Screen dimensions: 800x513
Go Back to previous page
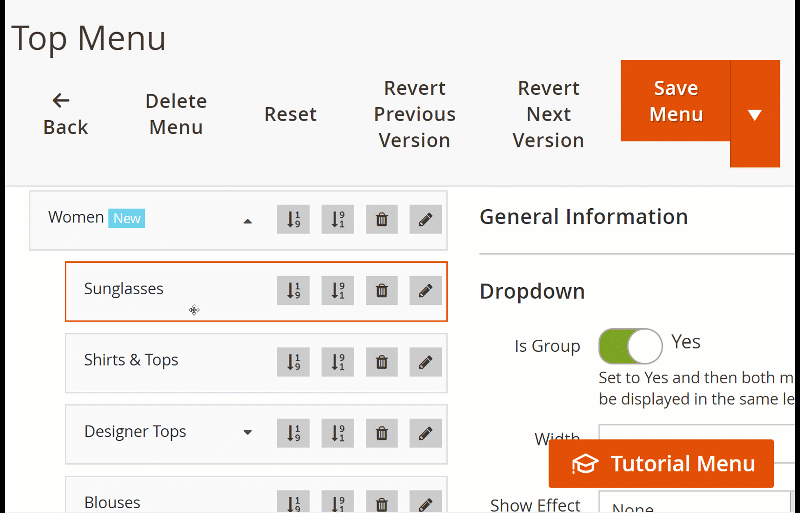65,114
